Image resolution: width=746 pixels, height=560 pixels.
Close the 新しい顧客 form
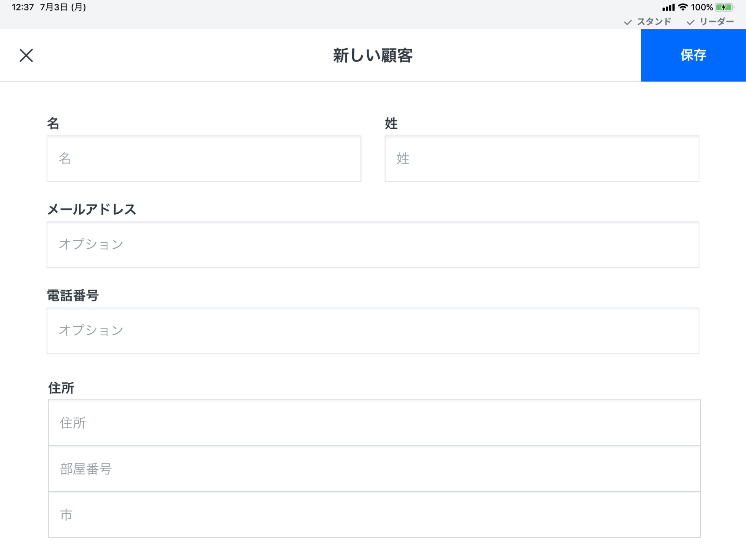26,56
